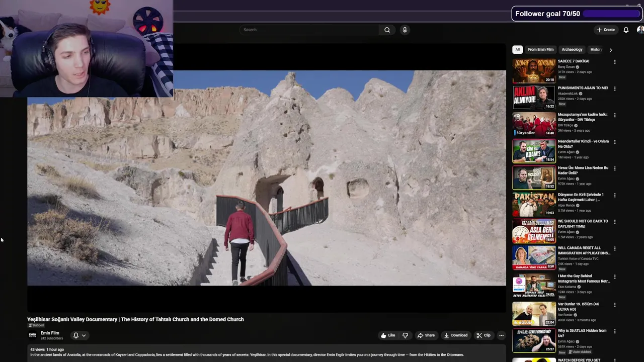The image size is (644, 362).
Task: Click the search magnifier icon button
Action: click(x=387, y=30)
